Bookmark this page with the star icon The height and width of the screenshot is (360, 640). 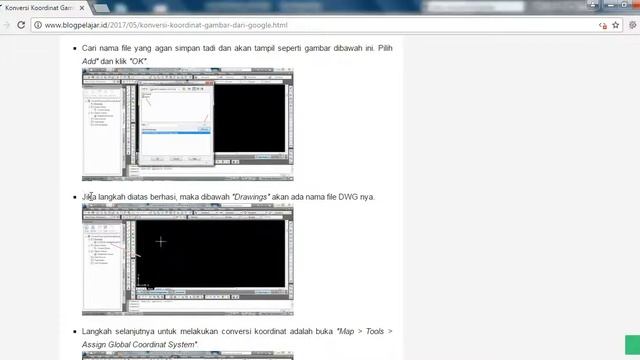[x=616, y=25]
